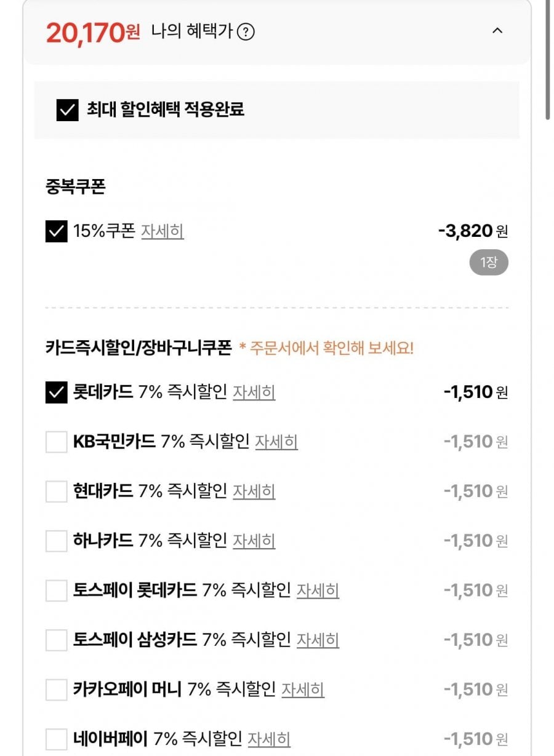
Task: Open 자세히 link for KB국민카드
Action: (x=276, y=442)
